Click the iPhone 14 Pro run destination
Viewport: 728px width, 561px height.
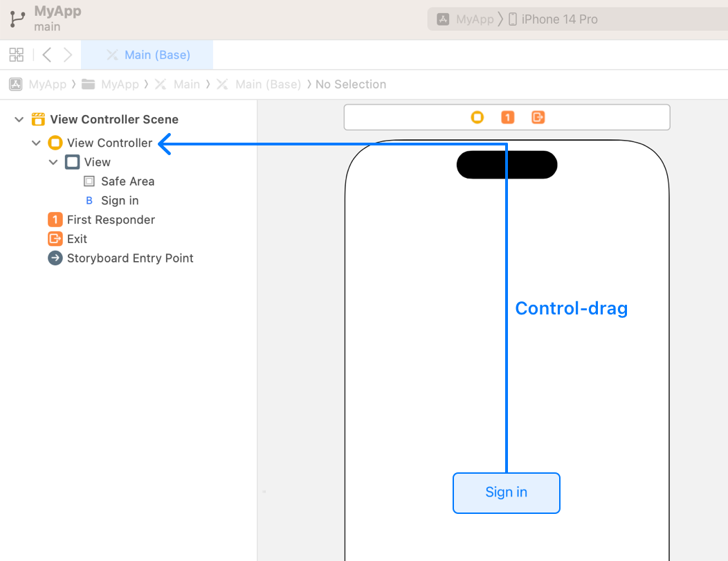tap(561, 19)
